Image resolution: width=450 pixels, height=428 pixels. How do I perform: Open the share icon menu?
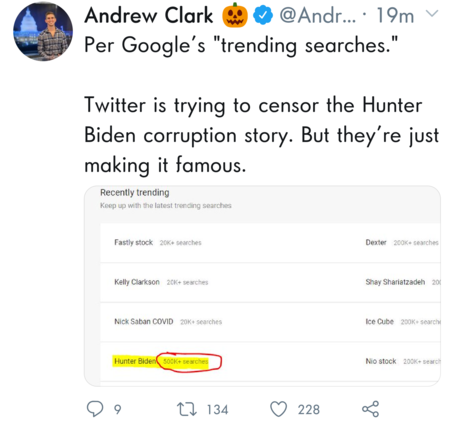coord(370,409)
